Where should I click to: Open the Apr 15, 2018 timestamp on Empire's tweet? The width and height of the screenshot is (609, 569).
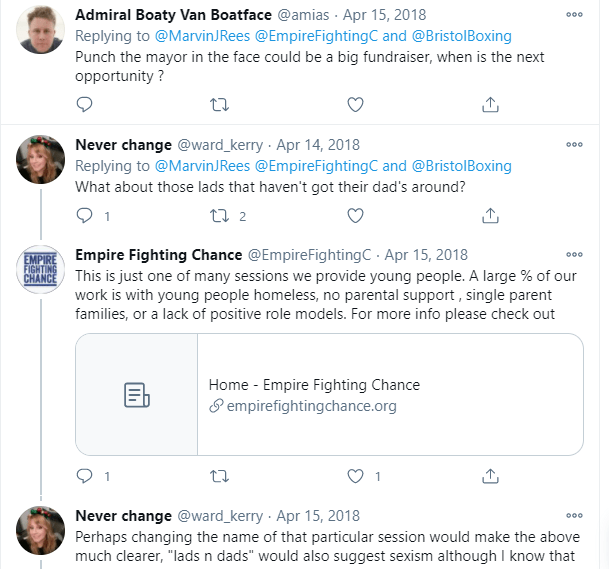point(426,255)
